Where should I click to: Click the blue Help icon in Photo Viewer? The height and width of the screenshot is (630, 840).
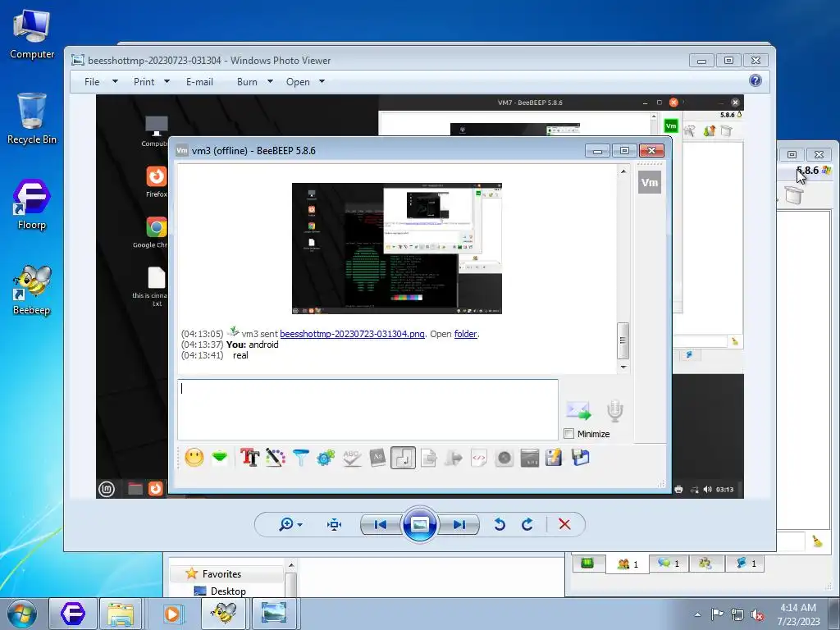[x=756, y=80]
